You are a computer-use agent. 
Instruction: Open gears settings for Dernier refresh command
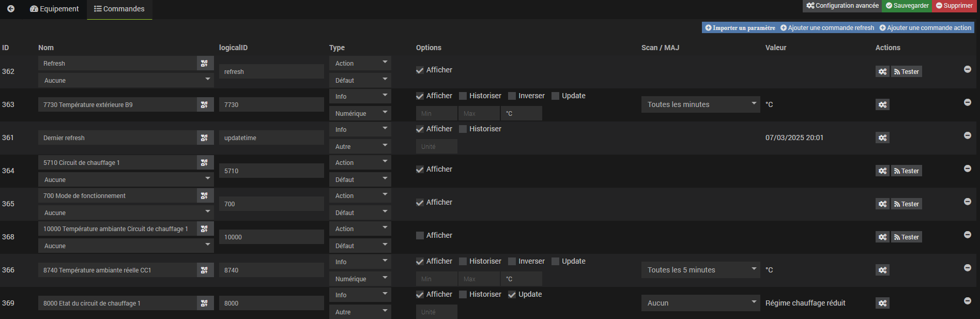click(x=882, y=138)
